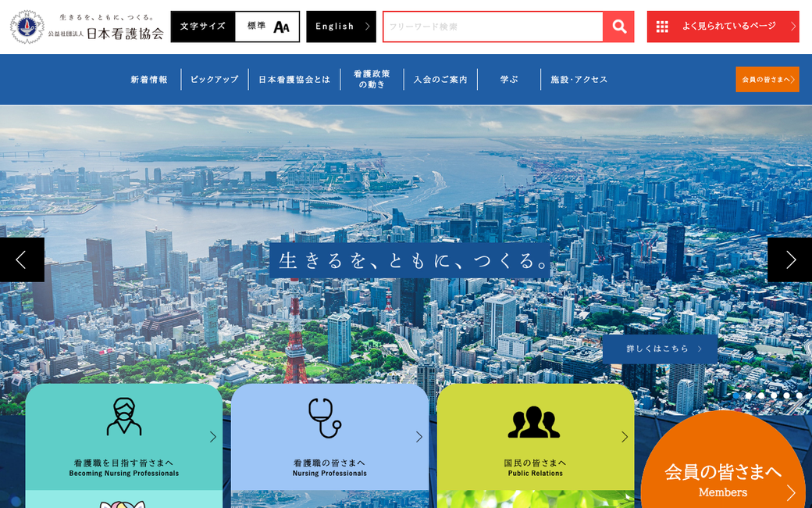Click the orange 会員の皆さまへ header button
Viewport: 812px width, 508px height.
(767, 79)
